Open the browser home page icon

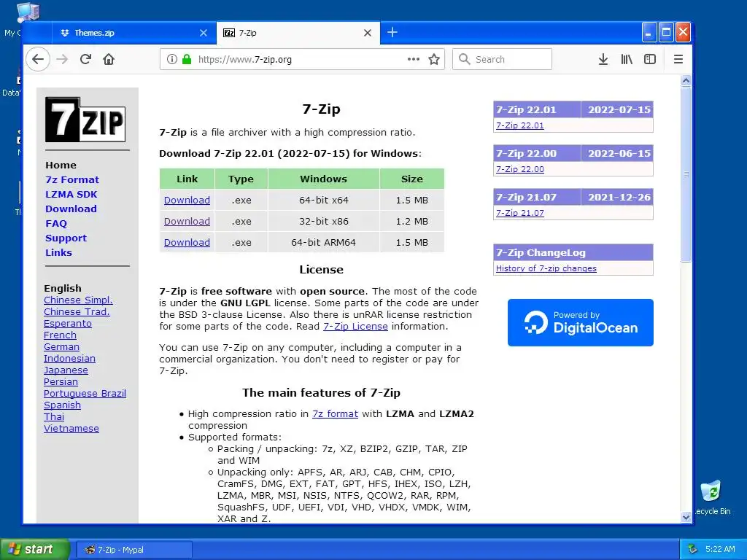(109, 59)
